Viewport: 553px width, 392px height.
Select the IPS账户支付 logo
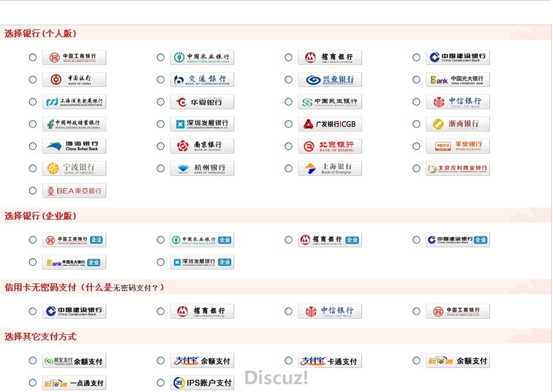(x=202, y=382)
